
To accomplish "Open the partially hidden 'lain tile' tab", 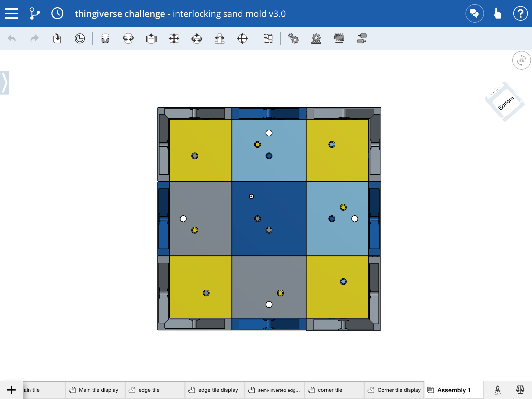I will point(44,390).
